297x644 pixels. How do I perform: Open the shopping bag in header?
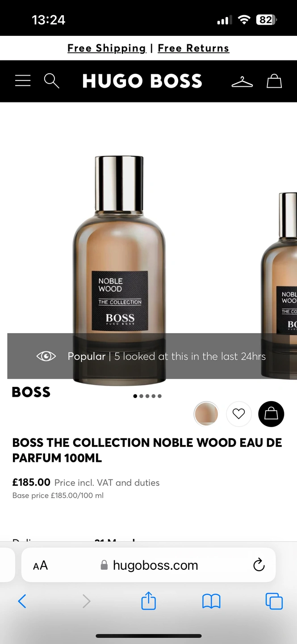coord(274,81)
